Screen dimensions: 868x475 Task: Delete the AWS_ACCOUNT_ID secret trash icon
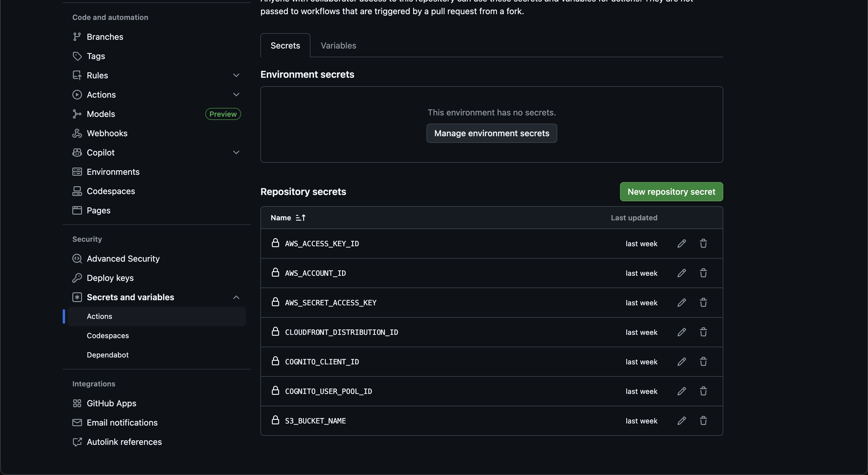(x=703, y=273)
